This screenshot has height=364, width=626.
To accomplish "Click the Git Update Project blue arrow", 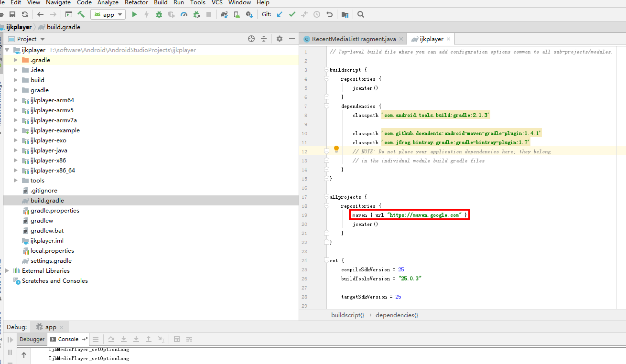I will 280,15.
